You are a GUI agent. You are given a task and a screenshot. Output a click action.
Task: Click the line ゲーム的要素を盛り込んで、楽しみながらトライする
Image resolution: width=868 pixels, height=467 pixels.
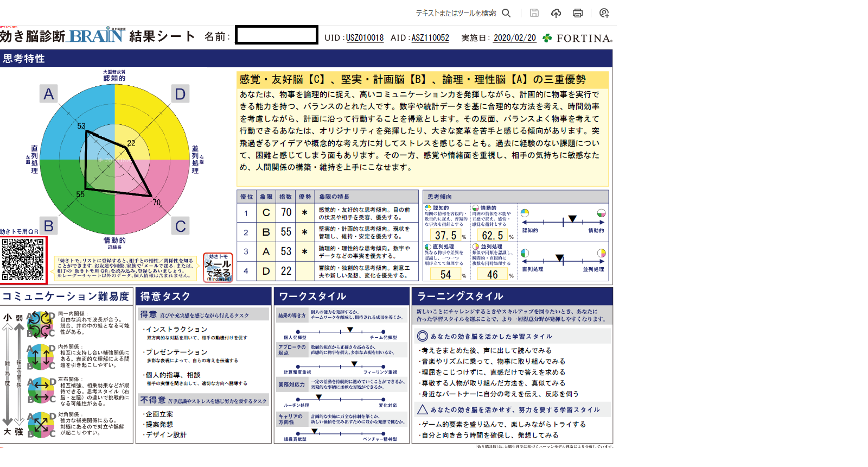tap(503, 424)
